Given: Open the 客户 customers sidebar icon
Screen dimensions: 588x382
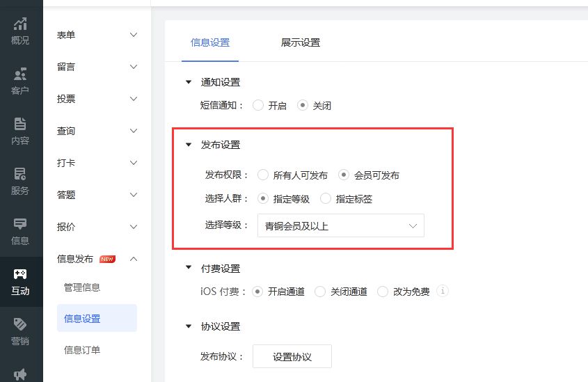Looking at the screenshot, I should pos(20,81).
